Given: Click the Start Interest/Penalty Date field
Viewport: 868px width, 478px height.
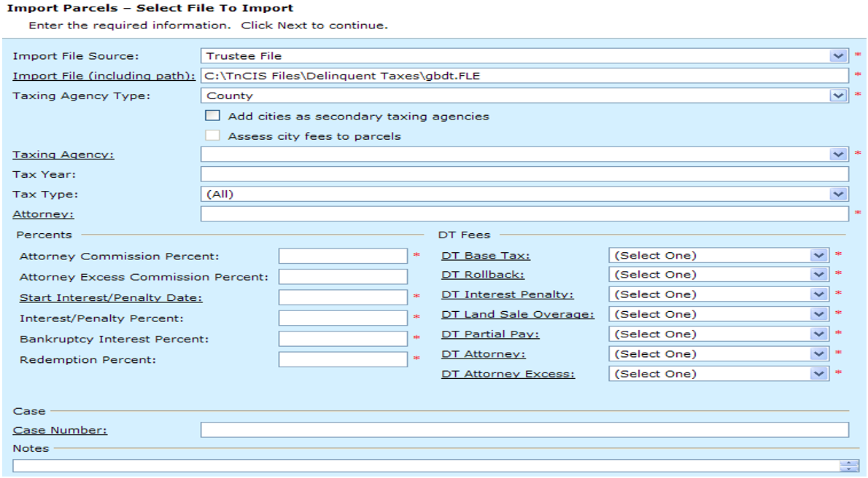Looking at the screenshot, I should (x=344, y=297).
